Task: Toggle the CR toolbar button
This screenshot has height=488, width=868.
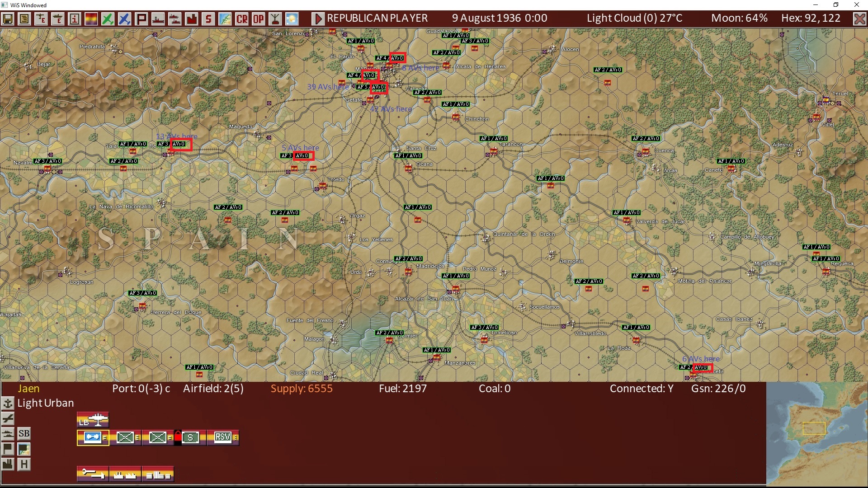Action: click(x=242, y=19)
